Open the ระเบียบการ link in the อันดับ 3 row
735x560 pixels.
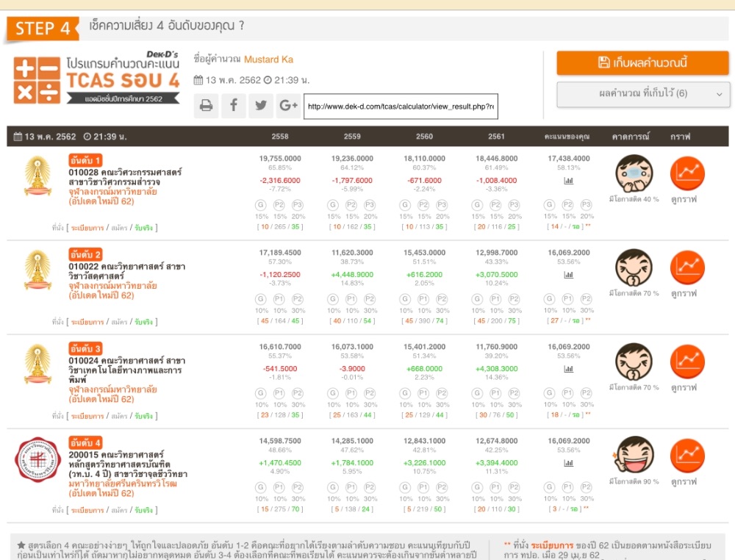coord(87,416)
